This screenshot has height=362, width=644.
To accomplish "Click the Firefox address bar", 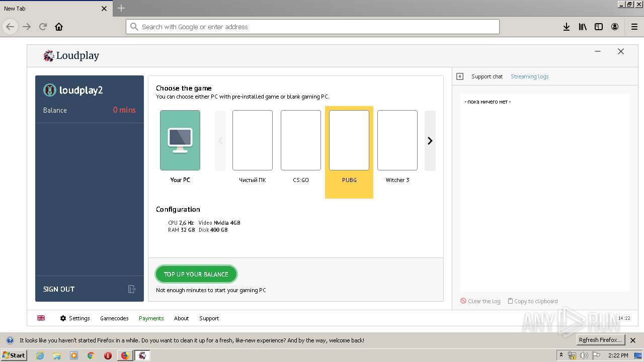I will tap(312, 27).
